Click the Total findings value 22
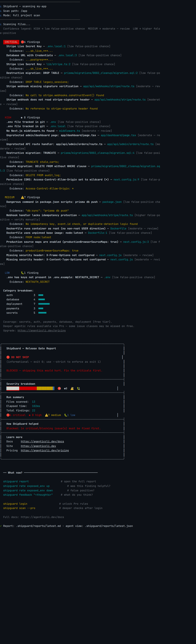196x644 pixels. (34, 411)
